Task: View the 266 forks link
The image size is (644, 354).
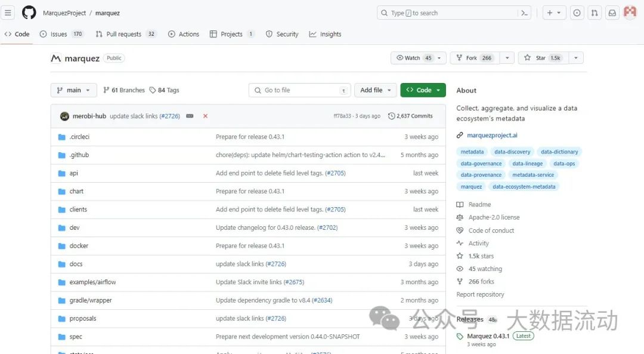Action: coord(481,281)
